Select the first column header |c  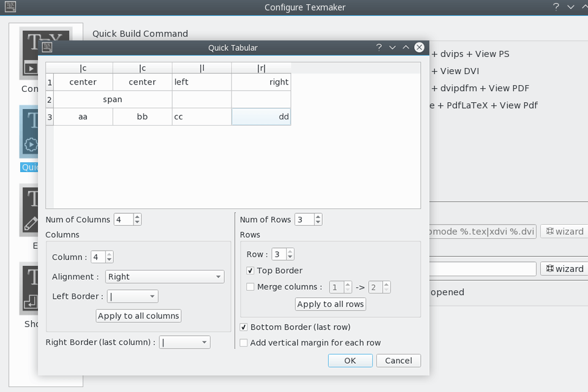tap(83, 68)
